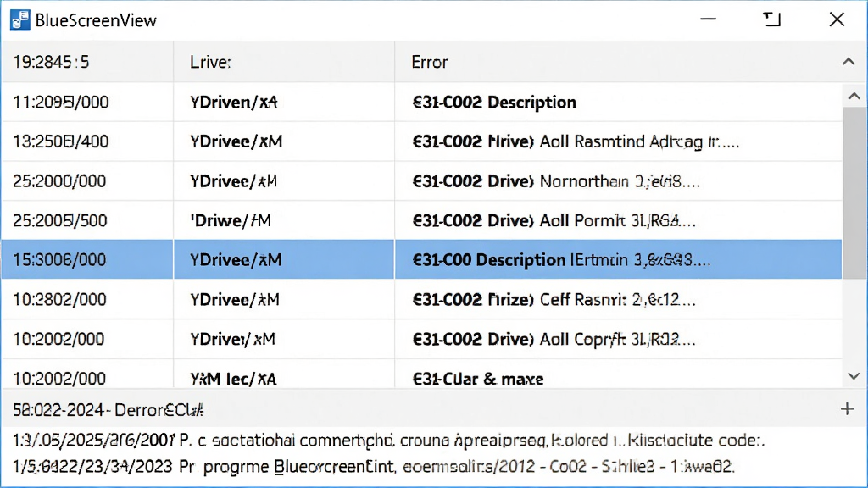Click scrollbar up arrow in crash list
The width and height of the screenshot is (868, 488).
click(854, 97)
